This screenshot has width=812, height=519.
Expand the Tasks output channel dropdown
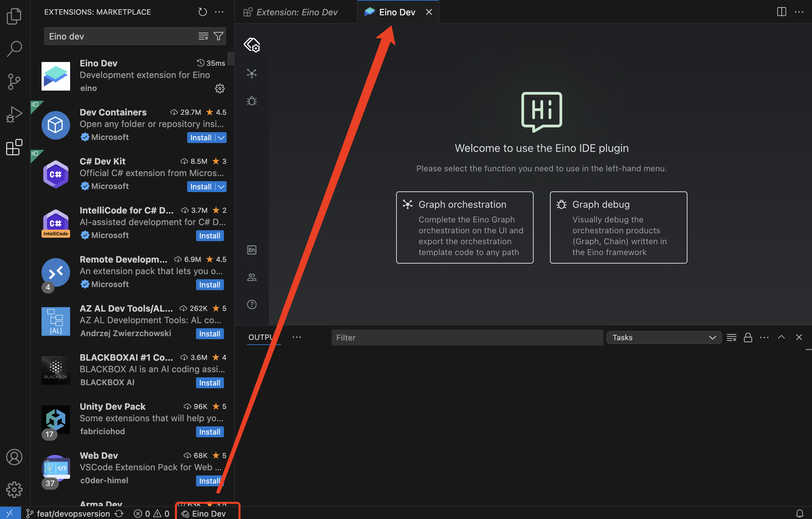[x=664, y=337]
